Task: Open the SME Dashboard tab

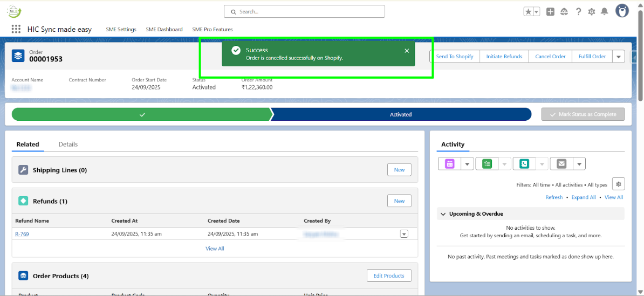Action: (164, 30)
